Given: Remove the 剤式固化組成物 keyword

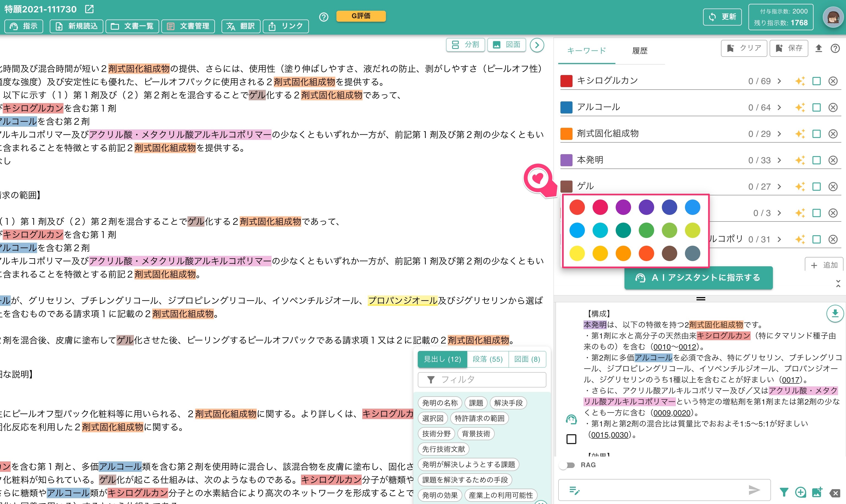Looking at the screenshot, I should click(x=833, y=134).
